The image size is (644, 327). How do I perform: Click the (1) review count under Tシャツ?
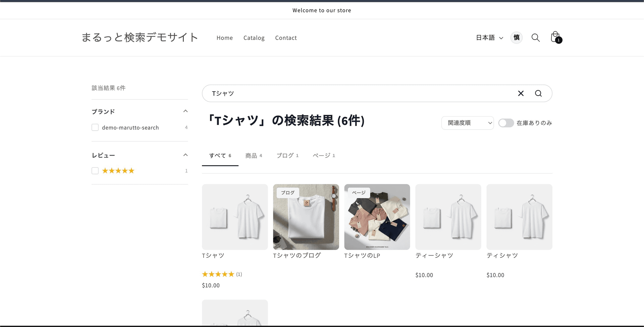[239, 274]
